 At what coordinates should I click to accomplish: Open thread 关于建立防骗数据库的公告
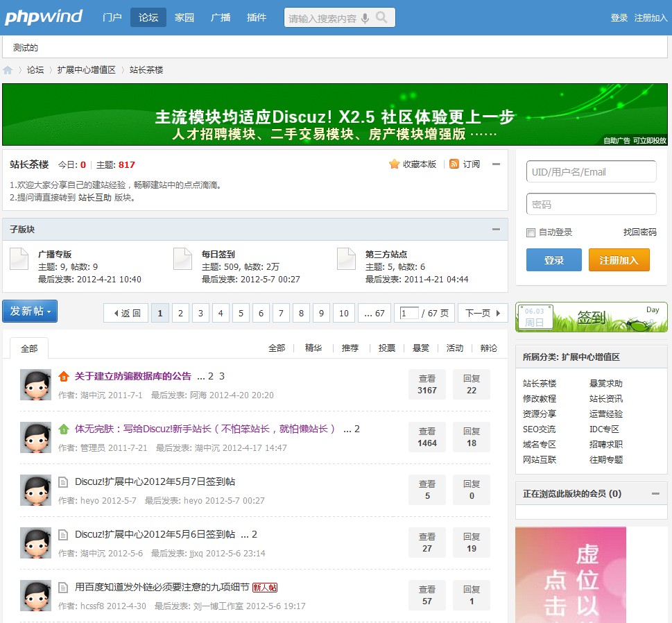click(133, 376)
